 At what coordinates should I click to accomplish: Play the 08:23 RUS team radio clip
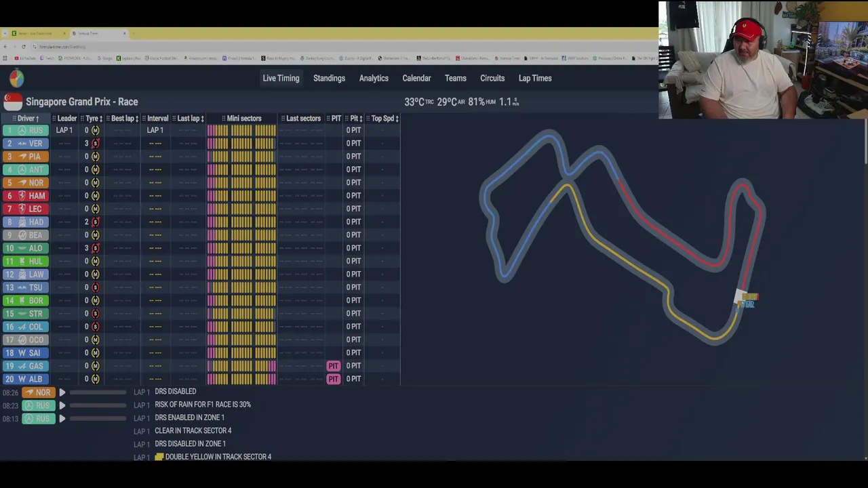62,405
